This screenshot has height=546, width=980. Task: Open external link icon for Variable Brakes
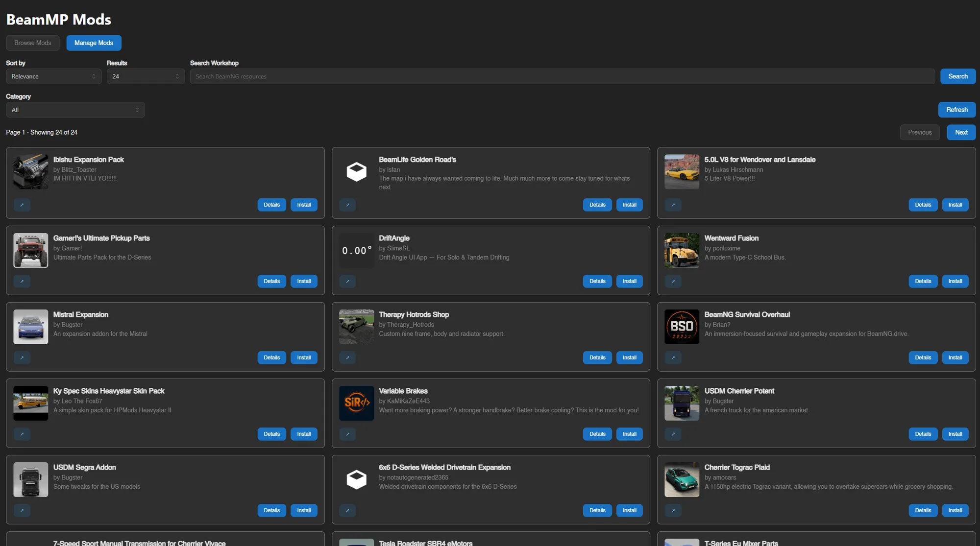(347, 434)
